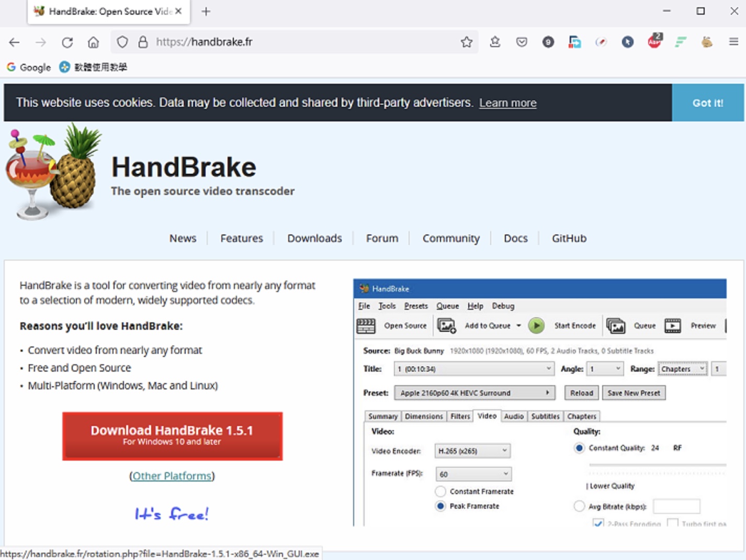
Task: Open the Pocket save icon in toolbar
Action: [x=522, y=42]
